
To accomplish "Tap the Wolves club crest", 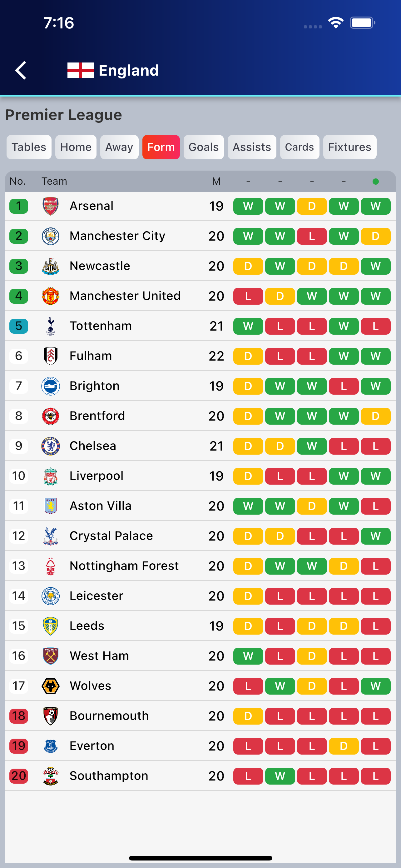I will (51, 686).
